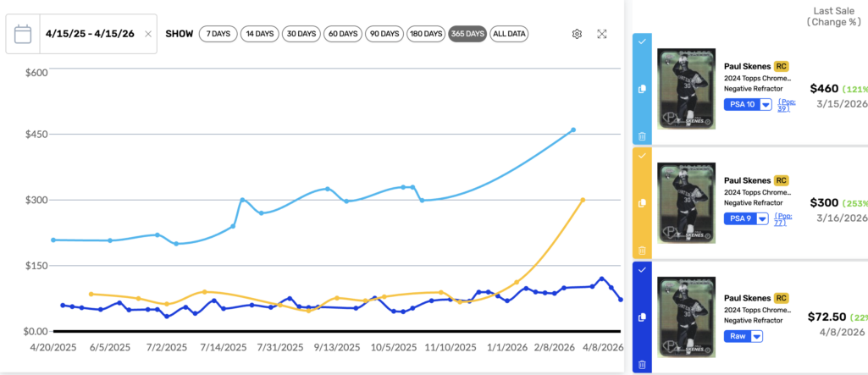Clear the date range with the X icon
Viewport: 868px width, 375px height.
pyautogui.click(x=148, y=34)
